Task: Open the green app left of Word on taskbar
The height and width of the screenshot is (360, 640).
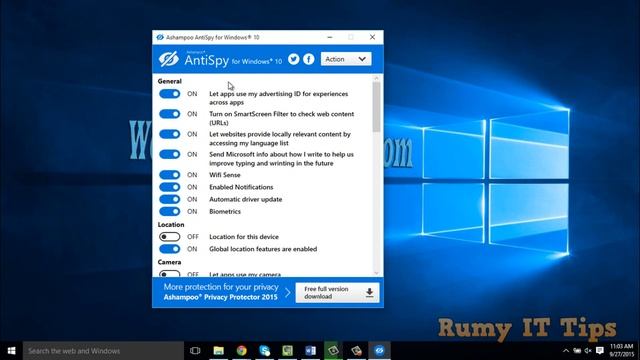Action: point(288,351)
